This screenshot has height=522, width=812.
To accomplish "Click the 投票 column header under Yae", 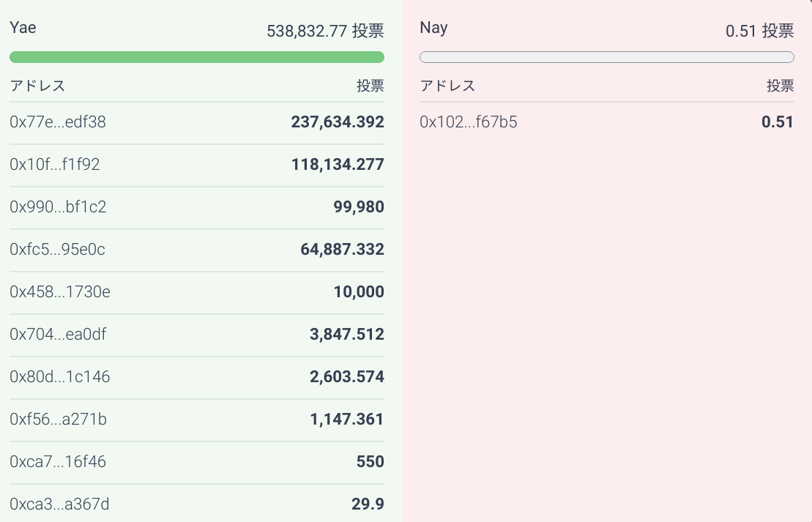I will pos(370,86).
